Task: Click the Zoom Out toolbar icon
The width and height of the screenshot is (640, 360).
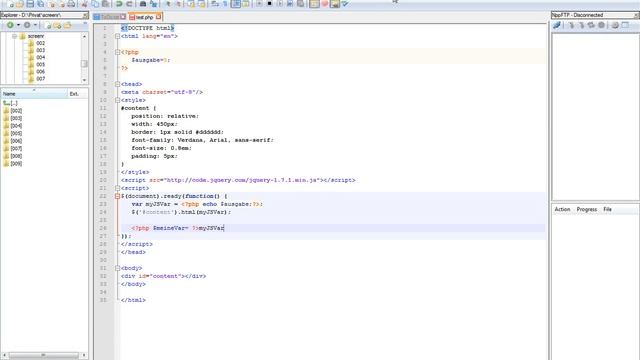Action: (x=178, y=4)
